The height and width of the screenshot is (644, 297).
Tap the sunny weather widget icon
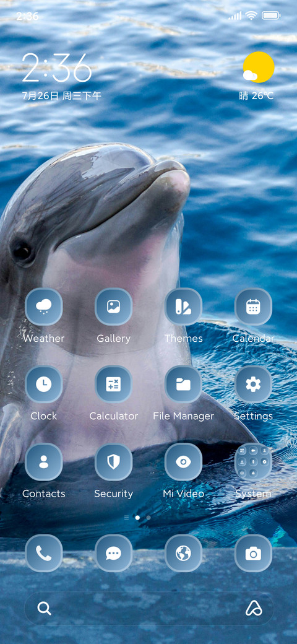point(258,67)
